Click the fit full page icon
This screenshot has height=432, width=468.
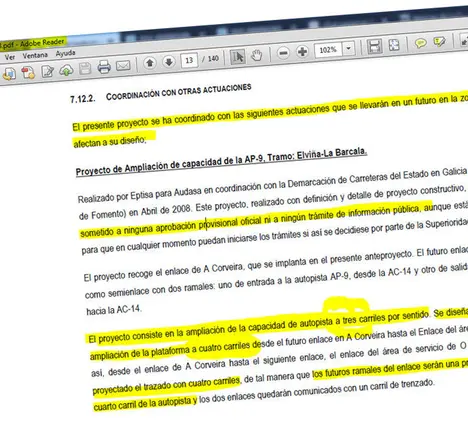coord(394,45)
